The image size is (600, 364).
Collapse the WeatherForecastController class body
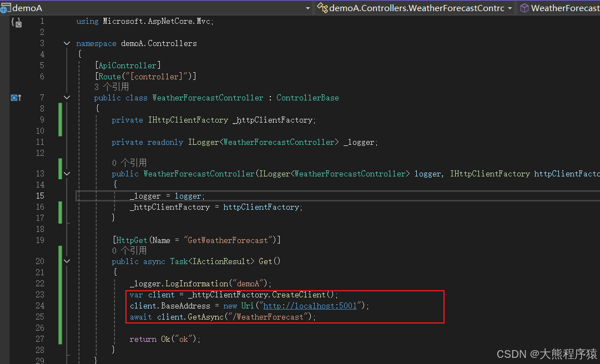(67, 98)
